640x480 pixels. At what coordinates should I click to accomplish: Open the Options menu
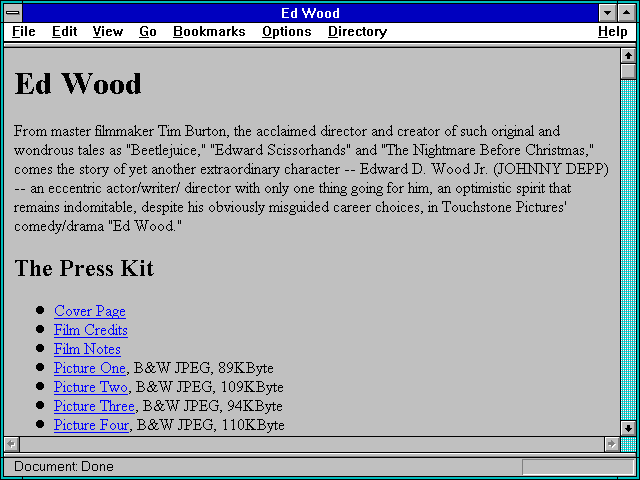coord(287,32)
